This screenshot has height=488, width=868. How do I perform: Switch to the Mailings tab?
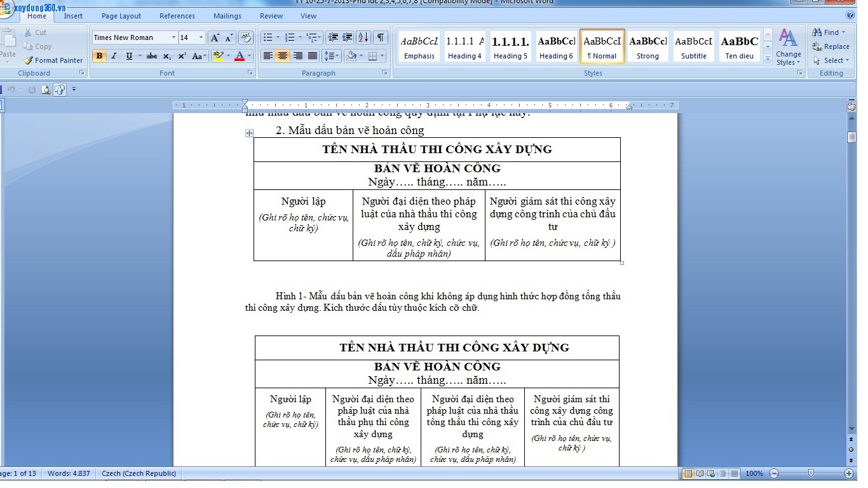(227, 16)
